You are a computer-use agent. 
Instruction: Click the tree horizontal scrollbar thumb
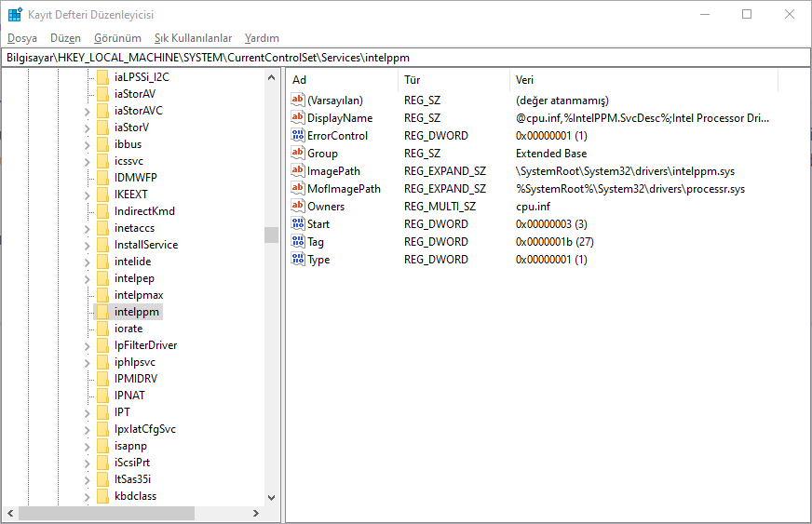point(106,513)
